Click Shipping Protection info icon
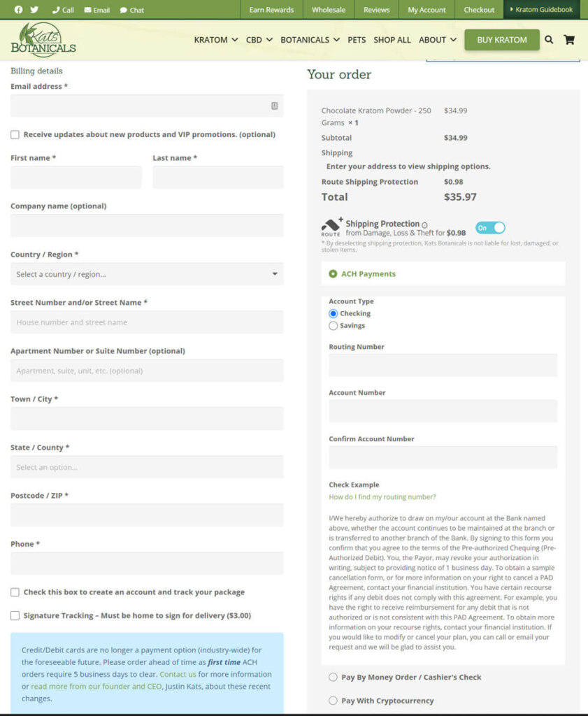Screen dimensions: 588x716 [x=424, y=225]
